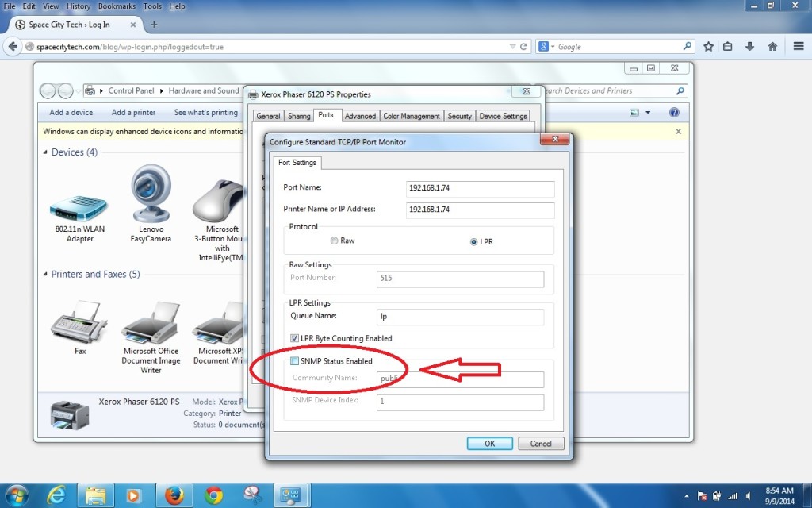This screenshot has height=508, width=812.
Task: Uncheck LPR Byte Counting Enabled
Action: (294, 338)
